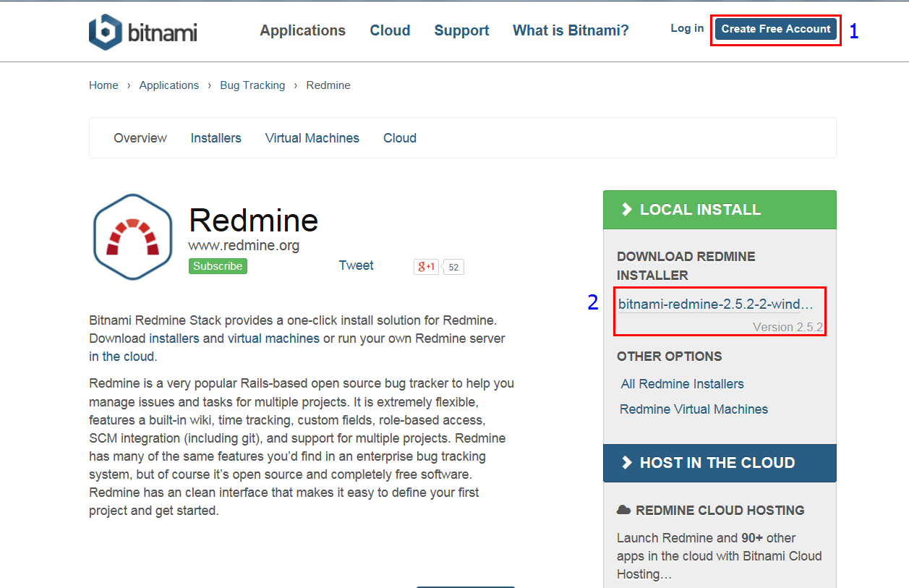Click OTHER OPTIONS heading
This screenshot has width=909, height=588.
(x=670, y=357)
